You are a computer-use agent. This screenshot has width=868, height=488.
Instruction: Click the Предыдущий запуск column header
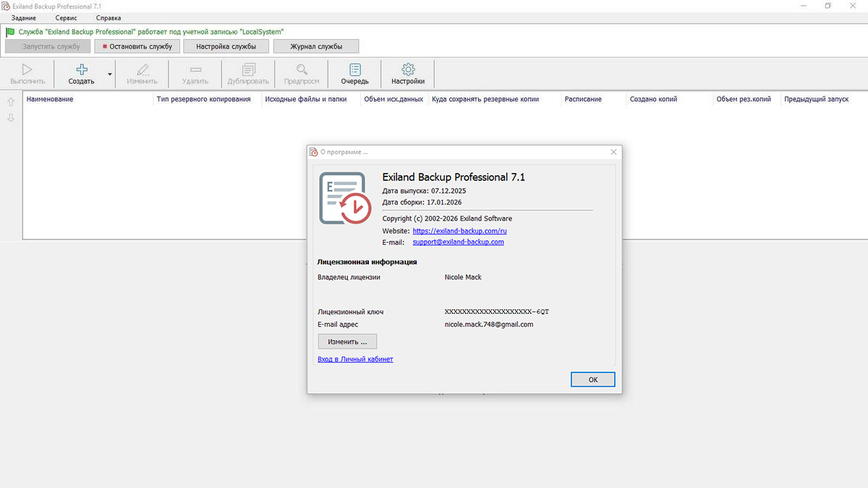click(x=824, y=99)
